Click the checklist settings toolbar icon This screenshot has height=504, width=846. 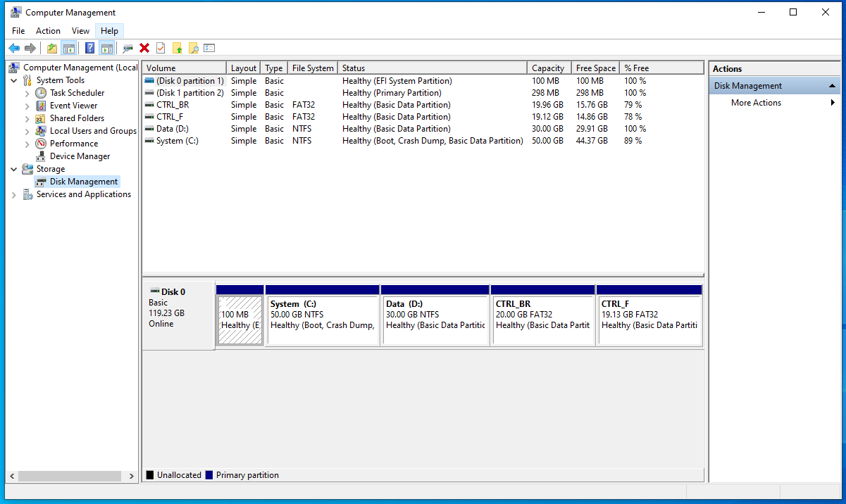(x=209, y=48)
